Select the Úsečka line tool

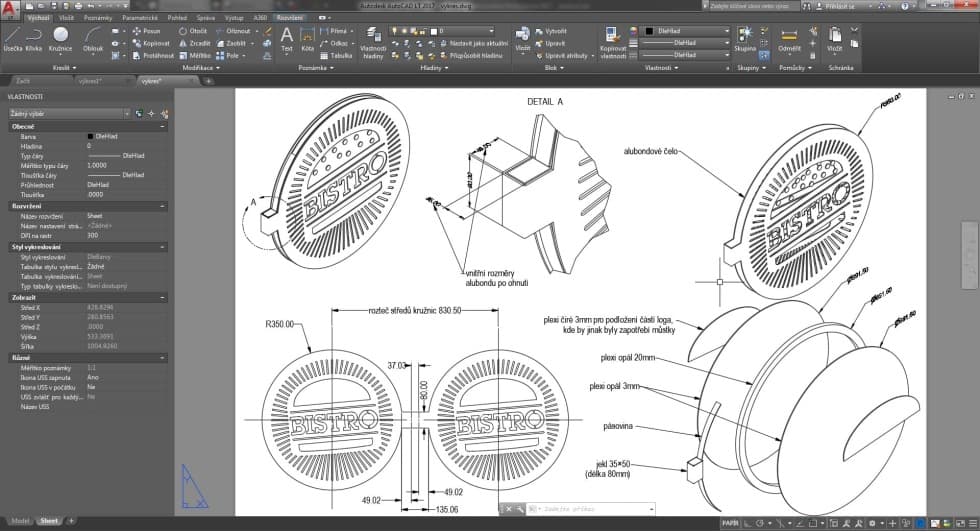pos(12,39)
